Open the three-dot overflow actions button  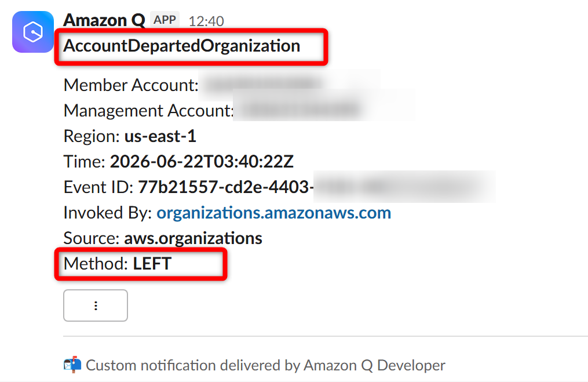[96, 305]
